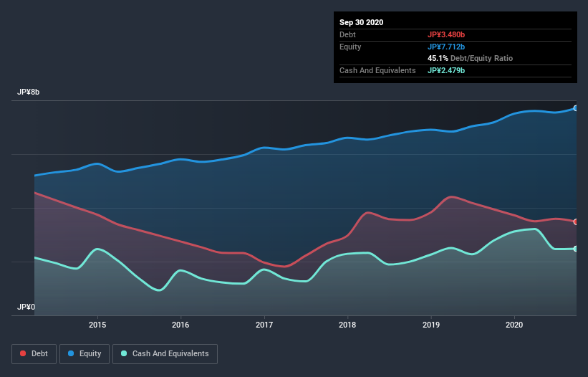Viewport: 588px width, 377px height.
Task: Click the 2015 x-axis label
Action: pyautogui.click(x=97, y=325)
